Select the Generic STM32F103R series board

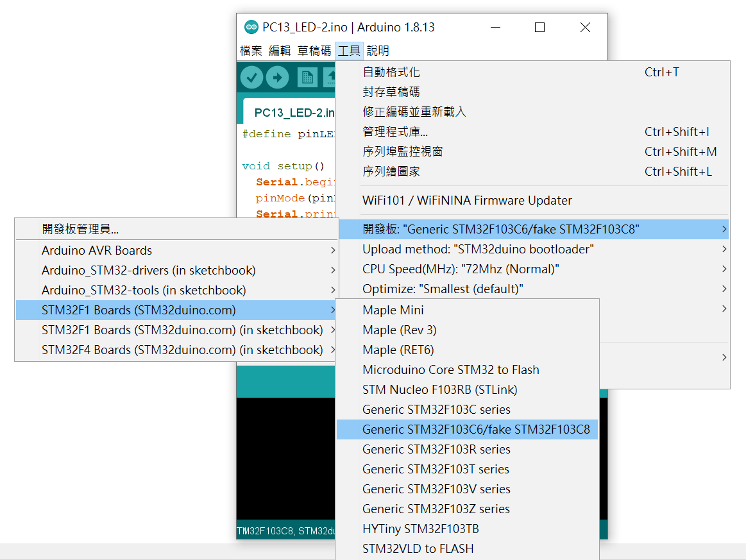[x=436, y=449]
